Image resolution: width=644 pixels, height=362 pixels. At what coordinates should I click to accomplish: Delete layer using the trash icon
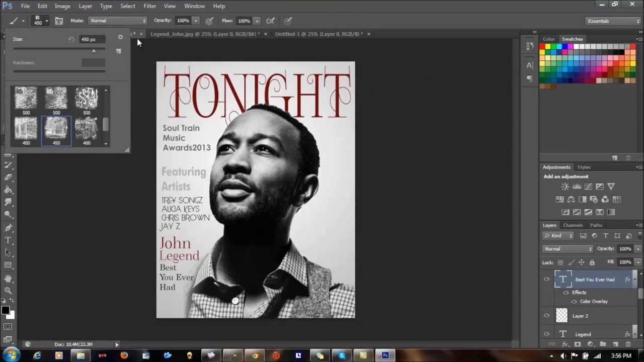point(628,344)
